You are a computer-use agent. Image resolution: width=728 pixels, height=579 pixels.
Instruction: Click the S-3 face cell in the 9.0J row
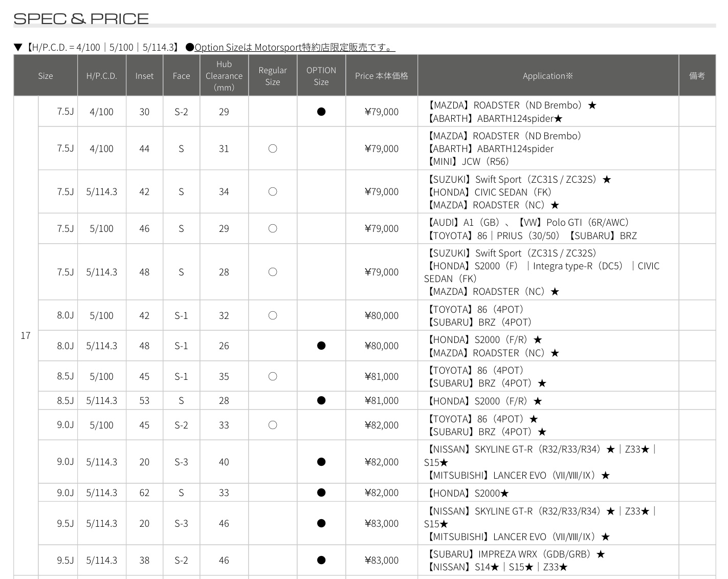click(181, 462)
